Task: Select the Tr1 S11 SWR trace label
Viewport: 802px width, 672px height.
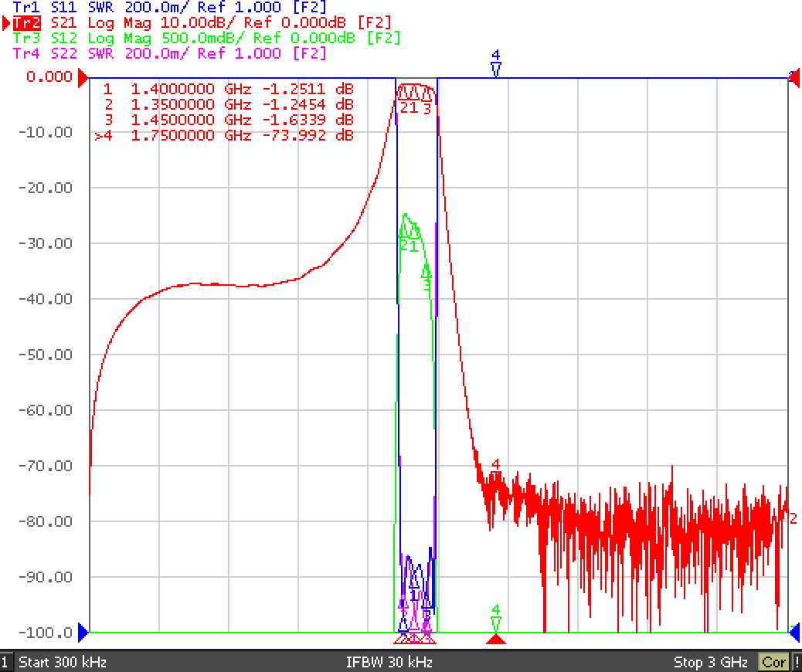Action: click(x=169, y=7)
